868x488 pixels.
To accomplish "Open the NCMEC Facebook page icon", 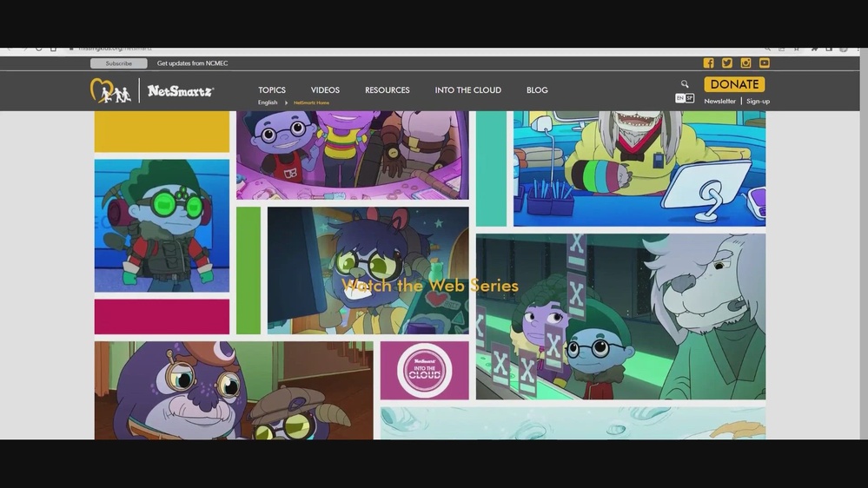I will tap(708, 63).
